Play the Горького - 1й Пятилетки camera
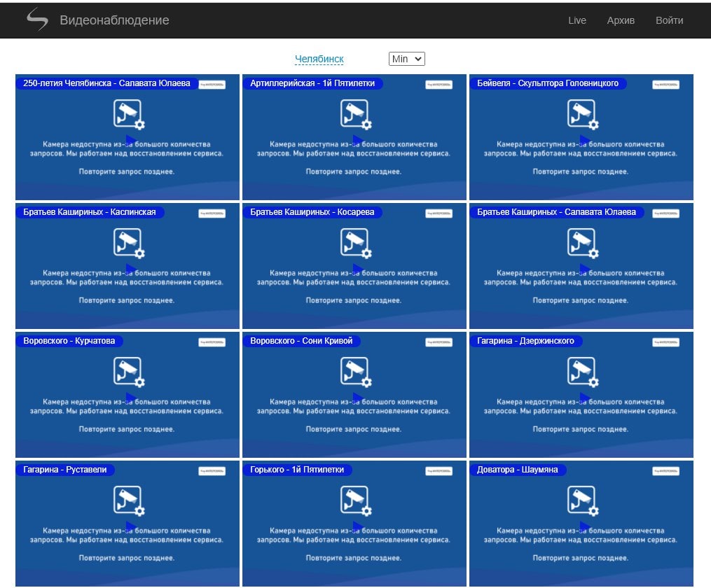Viewport: 711px width, 588px height. pyautogui.click(x=358, y=526)
